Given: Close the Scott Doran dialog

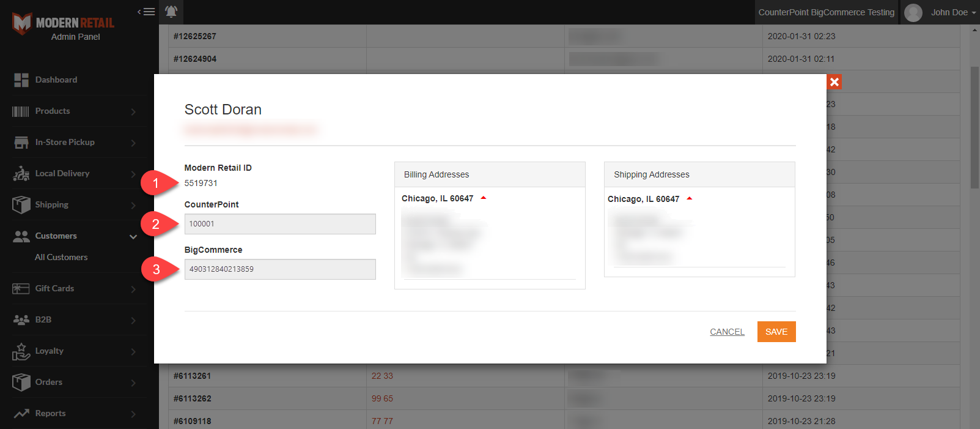Looking at the screenshot, I should [x=834, y=81].
